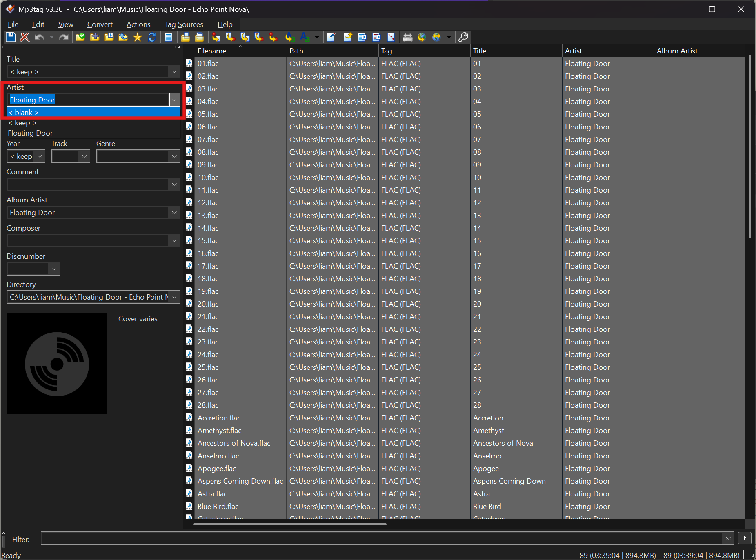Screen dimensions: 756x560
Task: Open the View menu
Action: pyautogui.click(x=66, y=24)
